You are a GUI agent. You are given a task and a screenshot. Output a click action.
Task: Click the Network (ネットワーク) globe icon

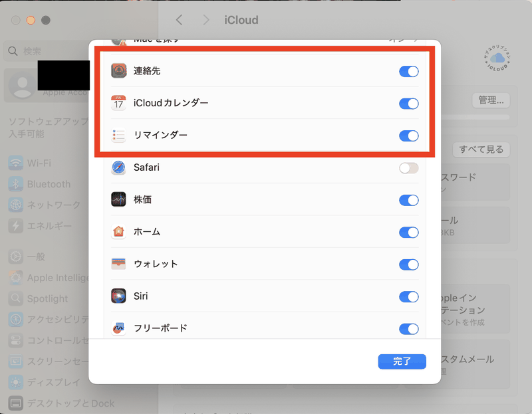[15, 205]
